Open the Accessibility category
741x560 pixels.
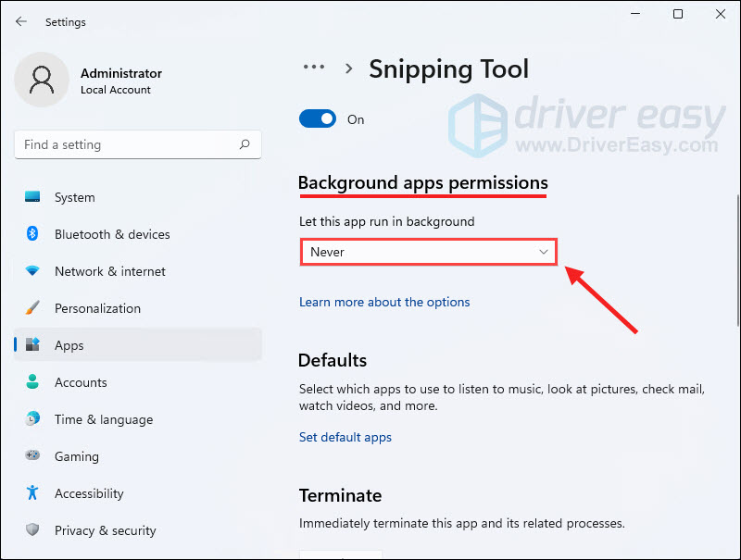(x=137, y=493)
